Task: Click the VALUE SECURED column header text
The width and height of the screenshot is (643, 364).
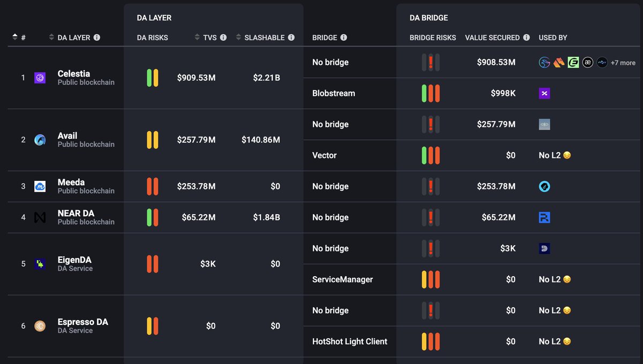Action: 492,37
